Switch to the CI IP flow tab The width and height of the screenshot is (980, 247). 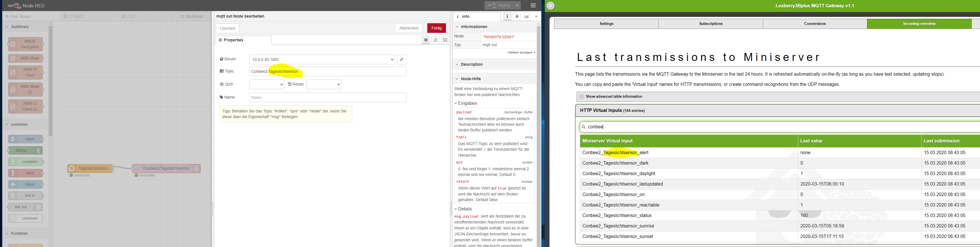point(147,17)
